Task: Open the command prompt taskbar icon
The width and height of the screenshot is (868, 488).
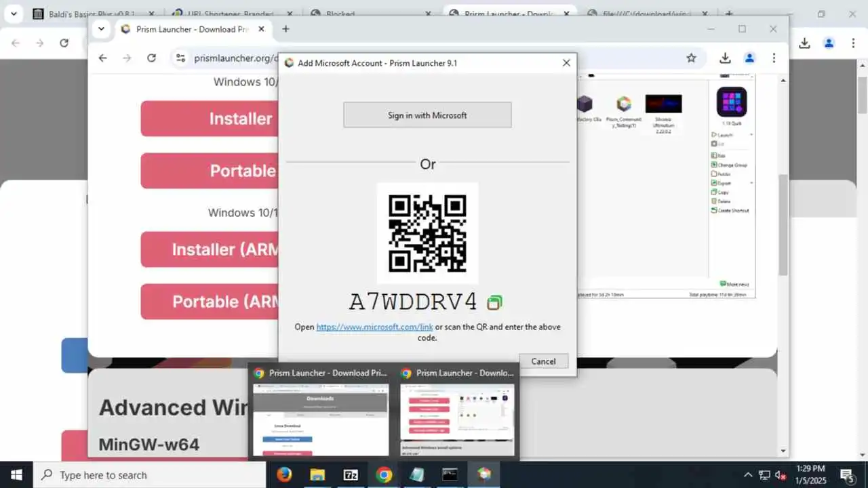Action: (450, 474)
